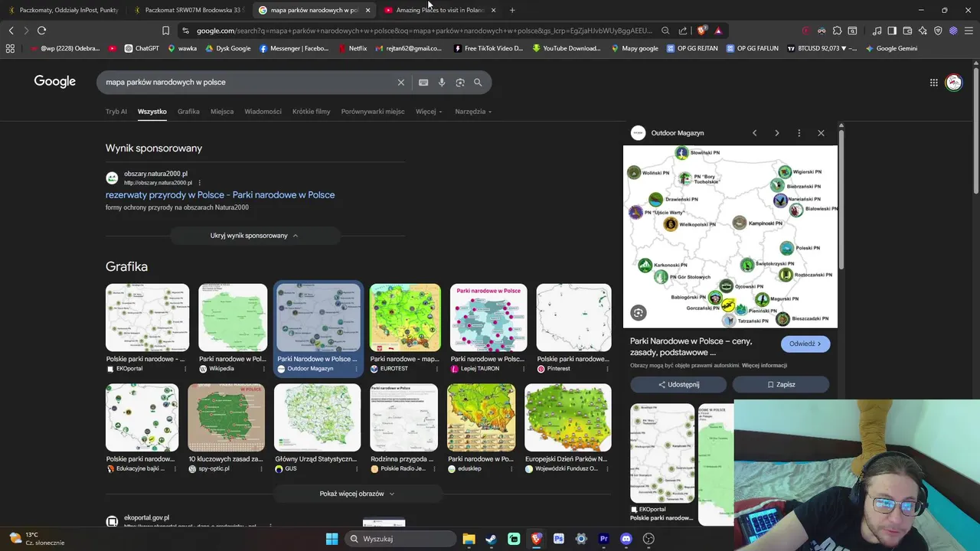Expand Pokaż więcej obrazów

click(x=357, y=494)
